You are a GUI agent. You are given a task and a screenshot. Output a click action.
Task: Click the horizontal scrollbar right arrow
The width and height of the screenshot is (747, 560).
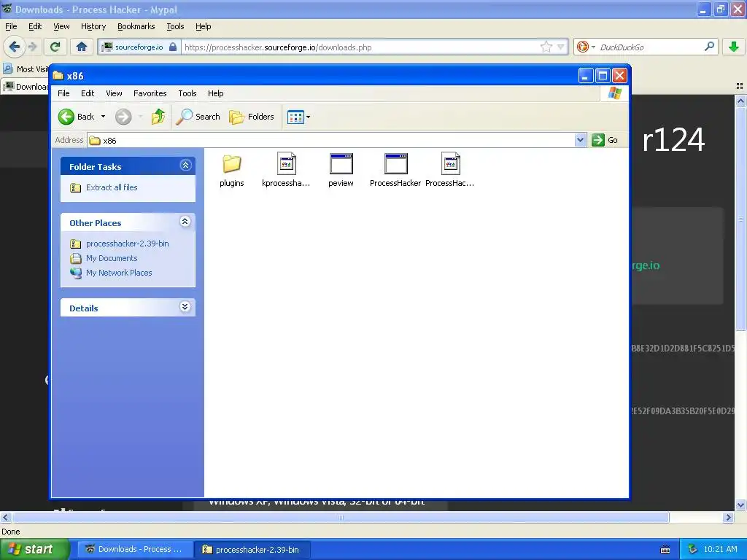(x=728, y=517)
